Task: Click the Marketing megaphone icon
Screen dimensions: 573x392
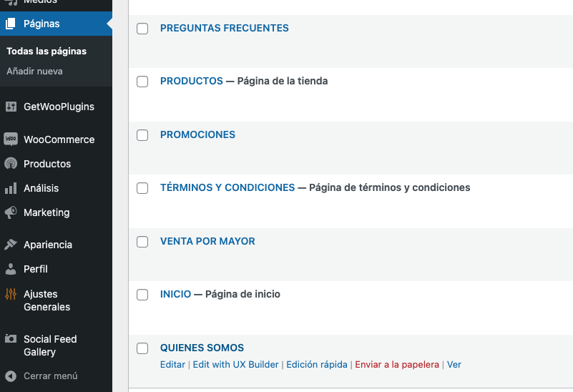Action: [x=11, y=212]
